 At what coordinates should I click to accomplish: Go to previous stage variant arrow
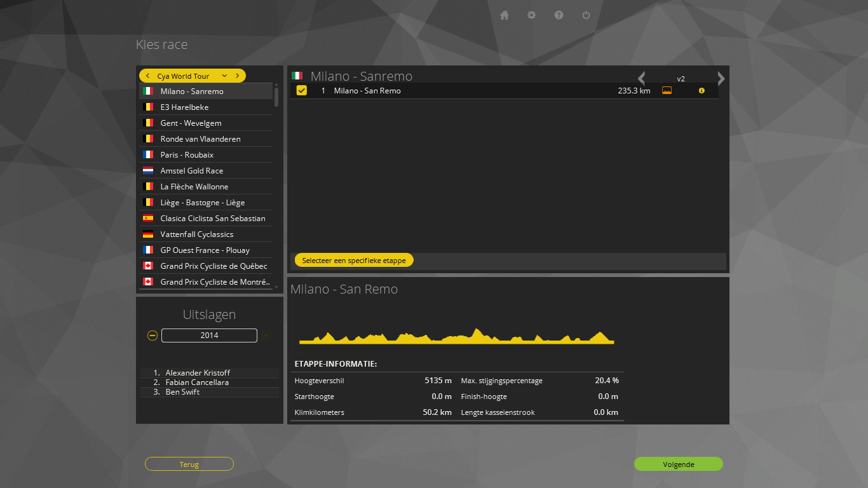[x=642, y=78]
